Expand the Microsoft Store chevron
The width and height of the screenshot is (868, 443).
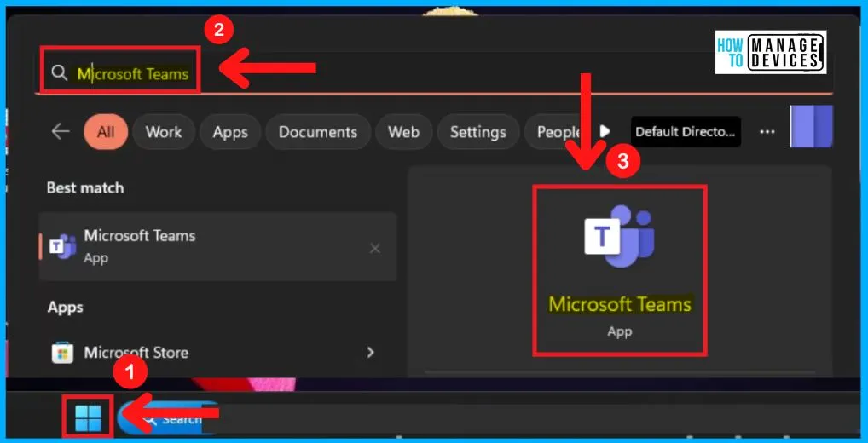tap(371, 352)
